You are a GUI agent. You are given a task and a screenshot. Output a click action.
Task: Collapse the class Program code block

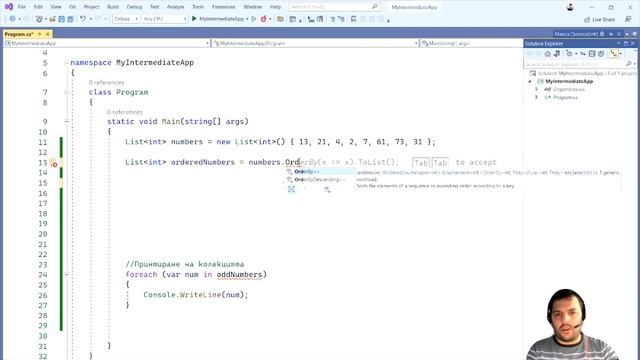point(66,92)
